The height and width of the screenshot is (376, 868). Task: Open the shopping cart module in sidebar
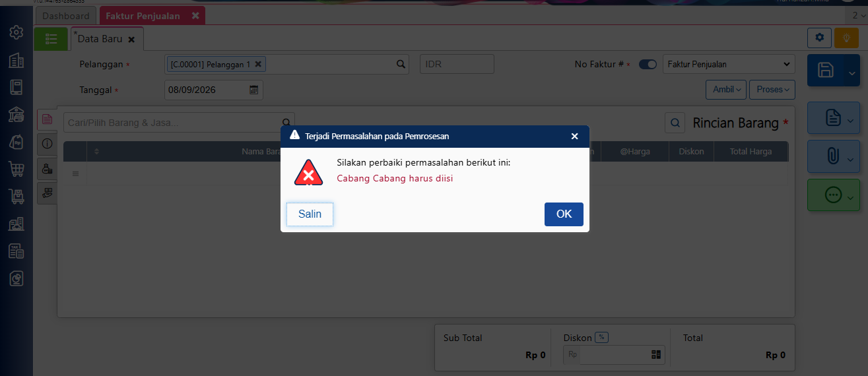click(x=17, y=168)
